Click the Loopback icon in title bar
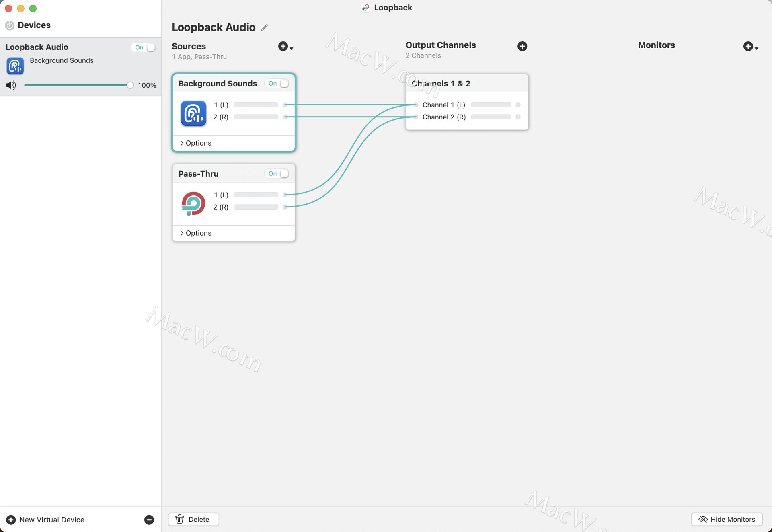Screen dimensions: 772x532 tap(365, 8)
